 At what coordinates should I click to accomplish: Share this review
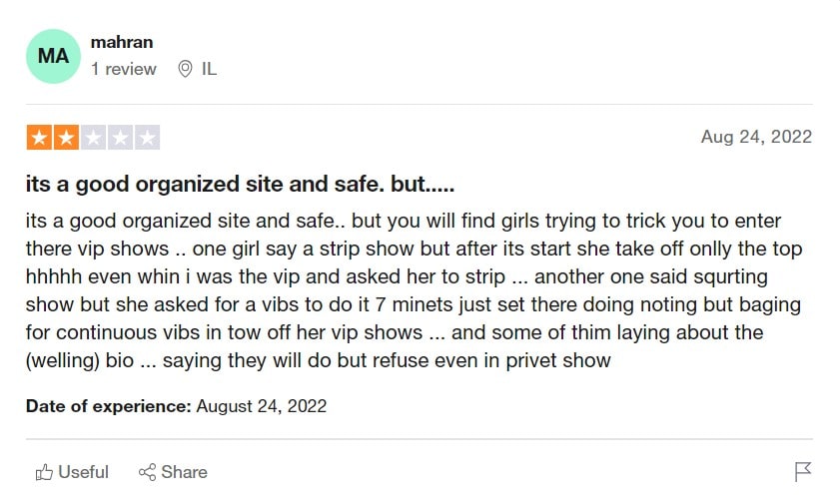pos(173,472)
